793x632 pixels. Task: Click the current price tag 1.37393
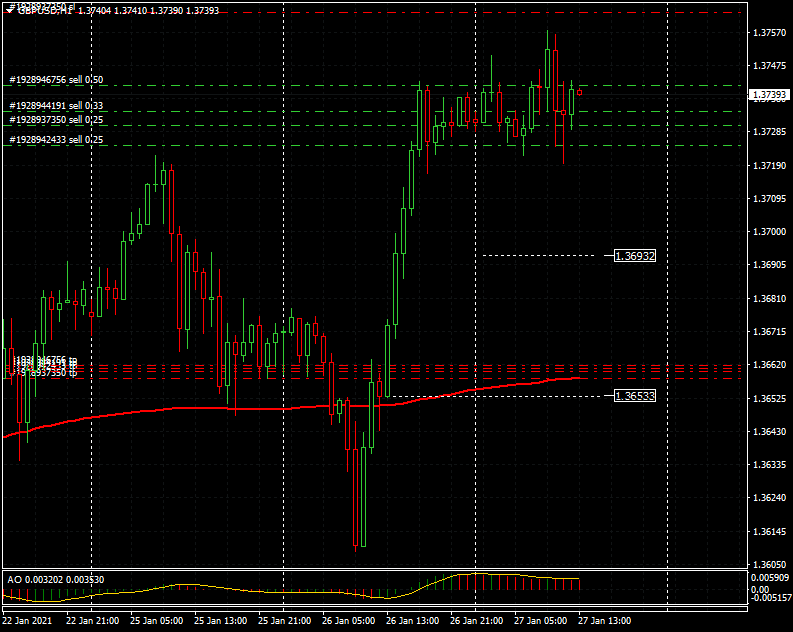(769, 95)
